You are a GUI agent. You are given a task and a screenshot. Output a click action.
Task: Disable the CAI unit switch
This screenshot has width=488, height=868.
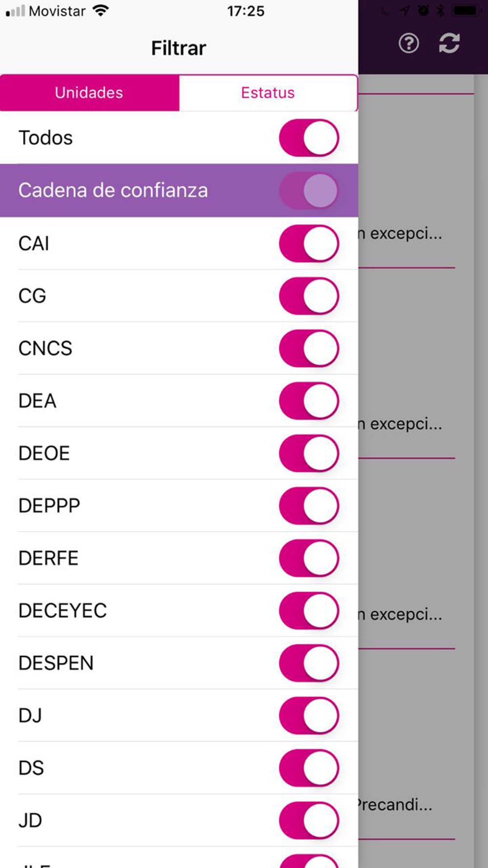309,243
